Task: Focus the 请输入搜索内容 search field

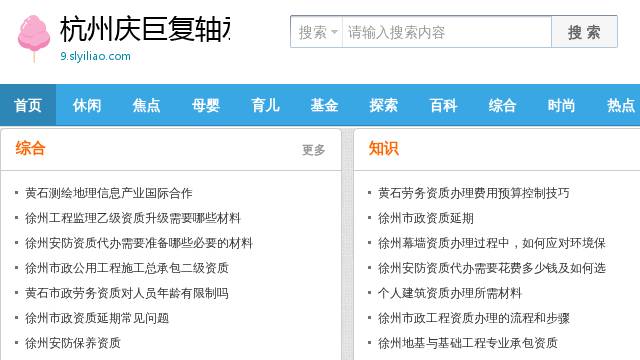Action: (447, 32)
